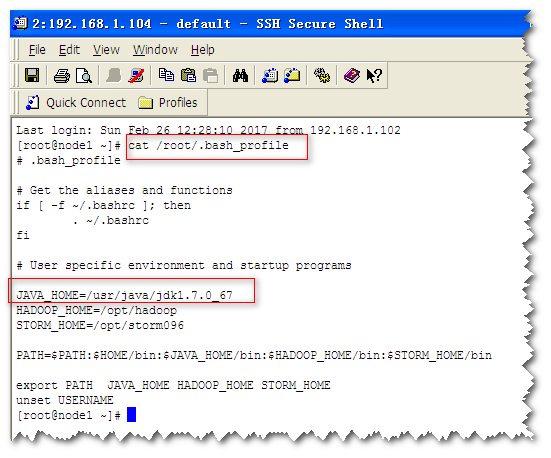Viewport: 551px width, 458px height.
Task: Open the Edit menu
Action: click(69, 50)
